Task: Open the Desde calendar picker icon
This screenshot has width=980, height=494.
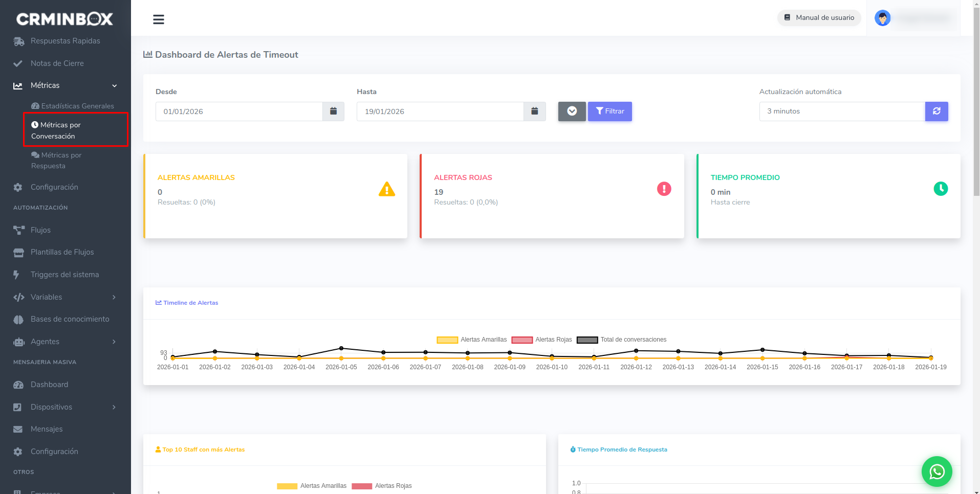Action: [333, 111]
